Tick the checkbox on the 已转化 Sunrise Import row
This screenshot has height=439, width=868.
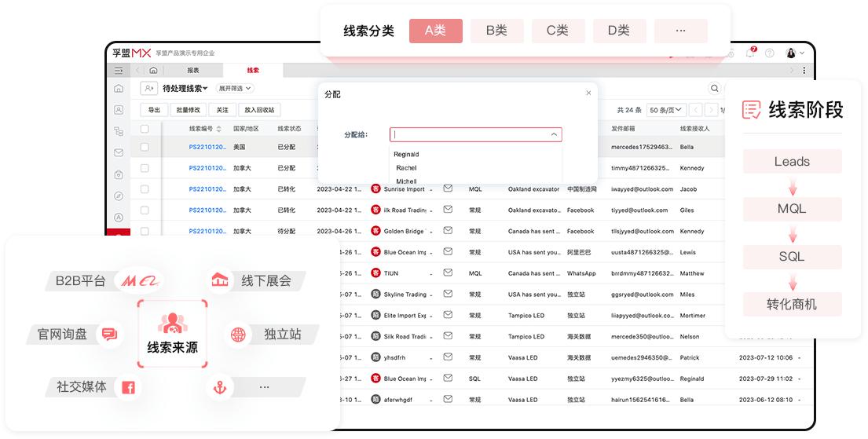(x=145, y=189)
